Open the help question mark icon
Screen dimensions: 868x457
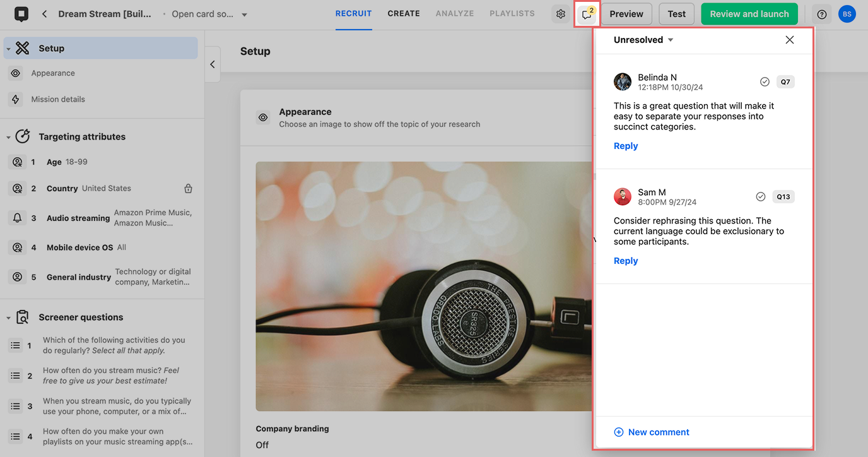pyautogui.click(x=822, y=14)
